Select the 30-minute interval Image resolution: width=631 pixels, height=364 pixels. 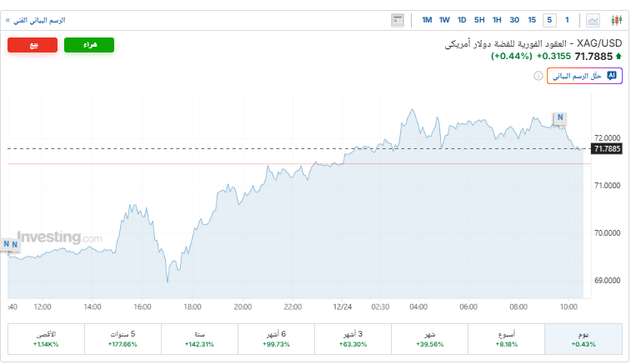(x=514, y=20)
